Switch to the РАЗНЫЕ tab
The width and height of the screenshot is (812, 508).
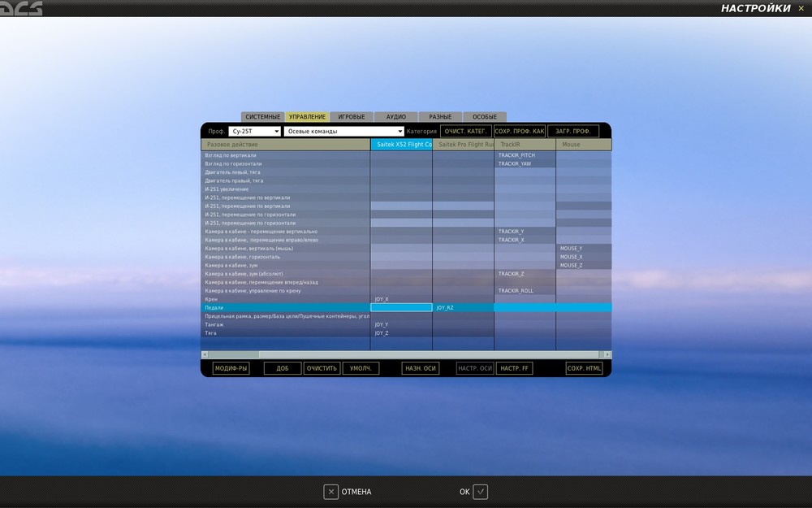(440, 117)
